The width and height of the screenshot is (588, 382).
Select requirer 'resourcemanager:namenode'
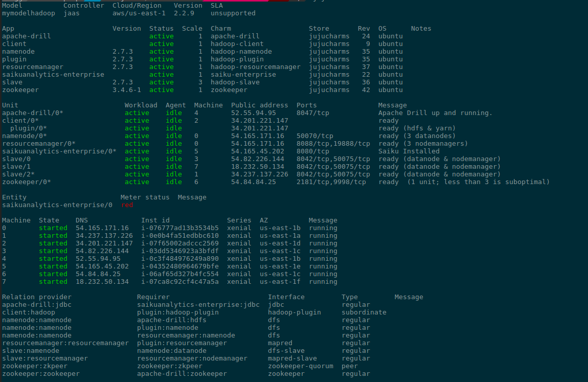coord(186,335)
